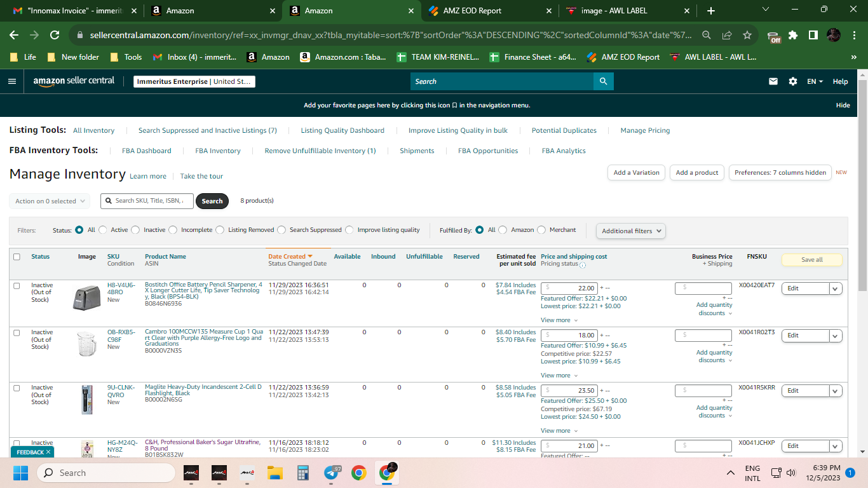
Task: Expand Add quantity discounts for the Cambro row
Action: (x=715, y=356)
